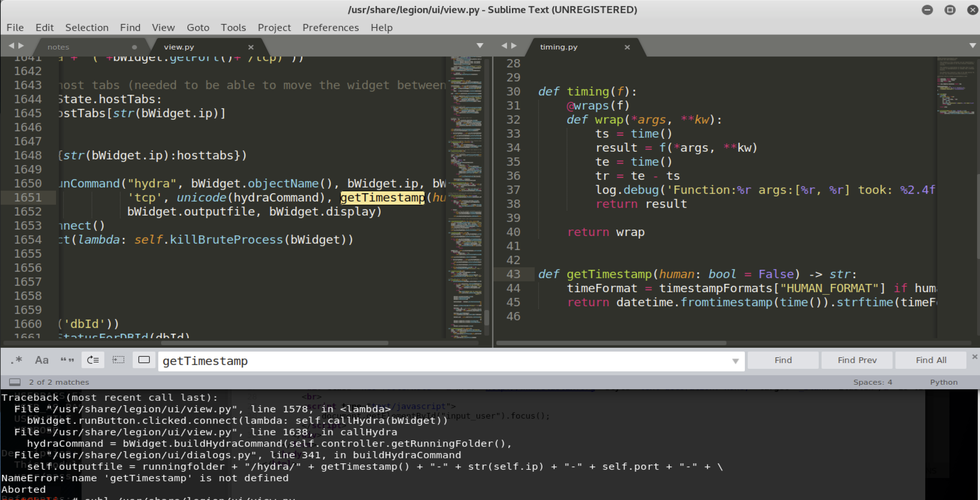980x500 pixels.
Task: Maximize the Sublime Text window
Action: [950, 10]
